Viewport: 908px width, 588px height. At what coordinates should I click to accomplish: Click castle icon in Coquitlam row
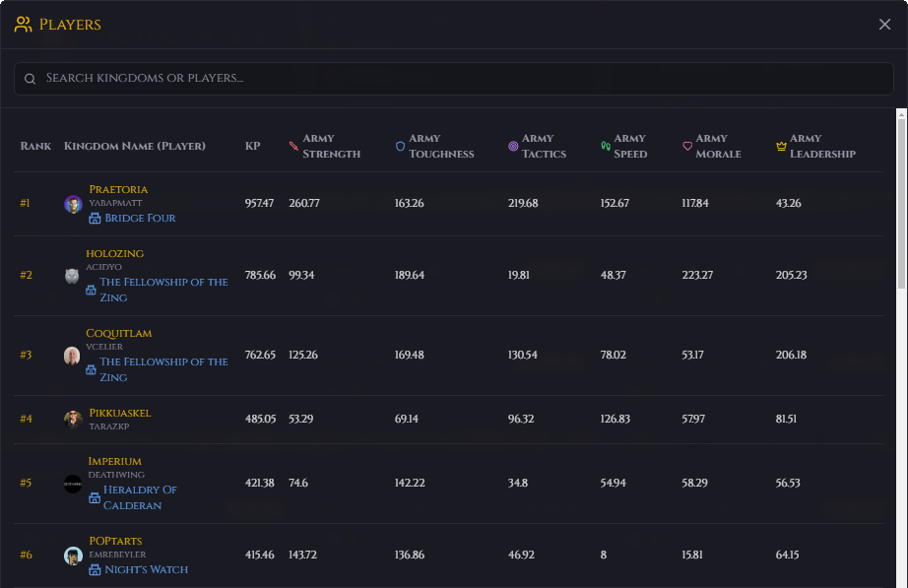coord(91,369)
